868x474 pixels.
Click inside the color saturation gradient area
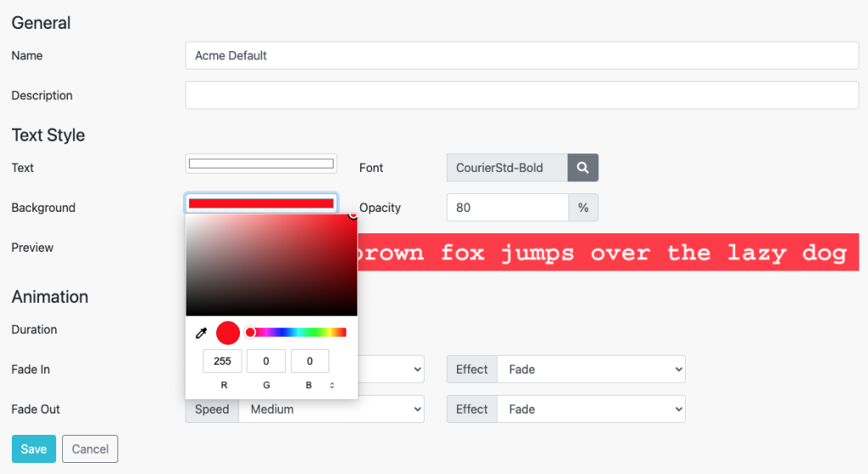click(271, 265)
